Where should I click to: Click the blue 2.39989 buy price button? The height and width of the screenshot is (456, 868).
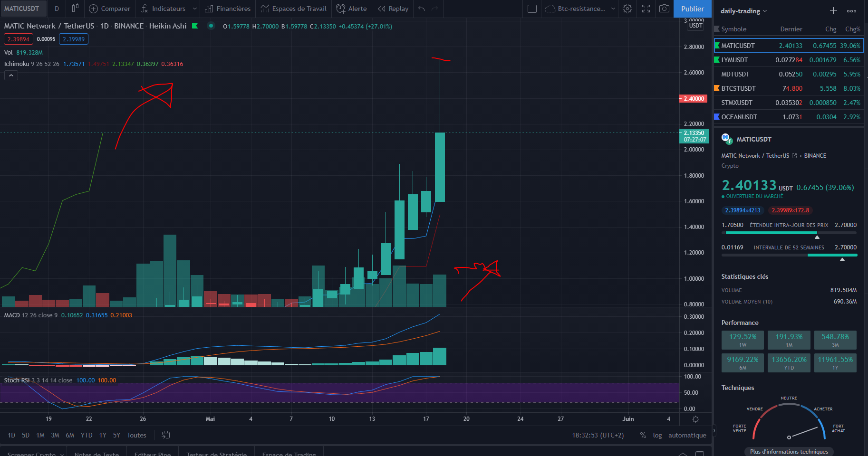click(x=74, y=39)
